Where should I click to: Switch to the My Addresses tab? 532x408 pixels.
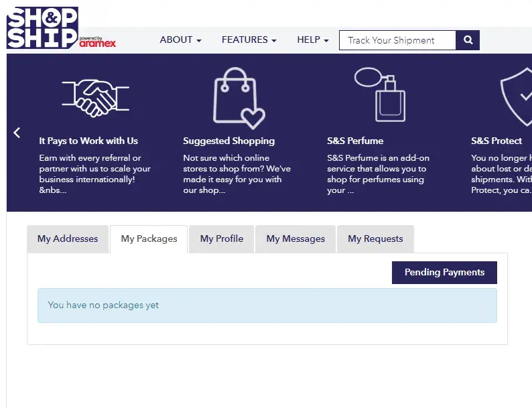[x=68, y=239]
